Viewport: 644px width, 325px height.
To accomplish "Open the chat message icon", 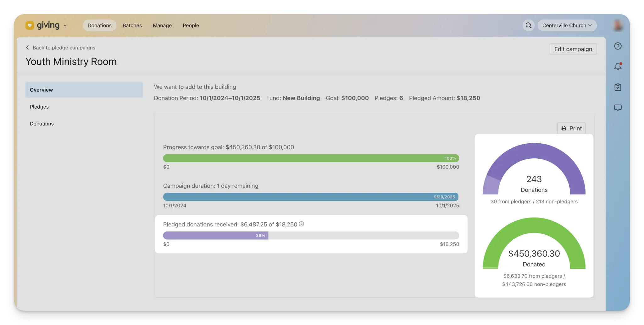I will (618, 108).
